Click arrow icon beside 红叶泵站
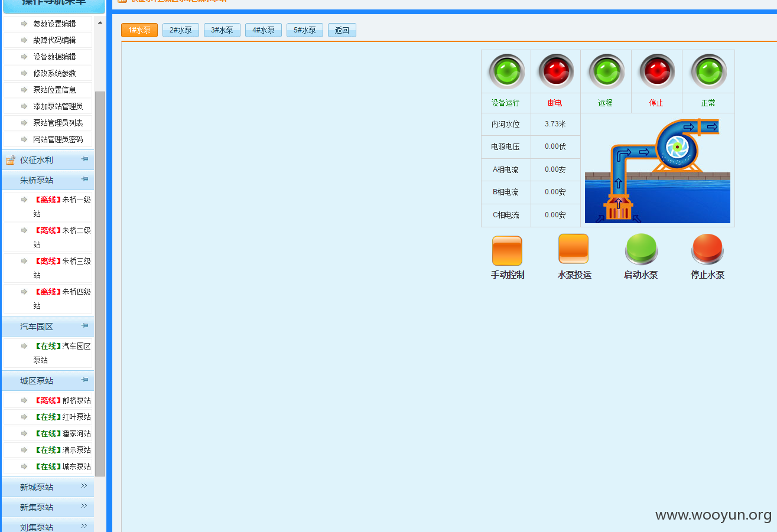The image size is (777, 532). (x=24, y=417)
